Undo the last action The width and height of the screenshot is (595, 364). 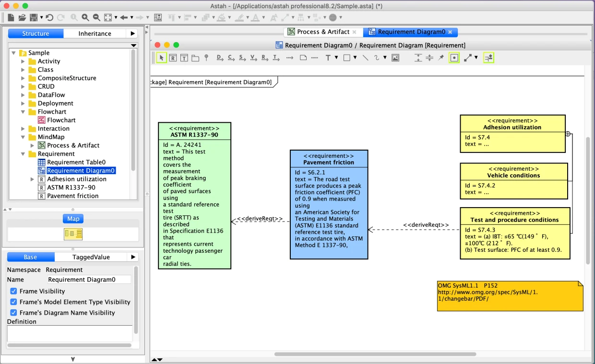(x=49, y=18)
